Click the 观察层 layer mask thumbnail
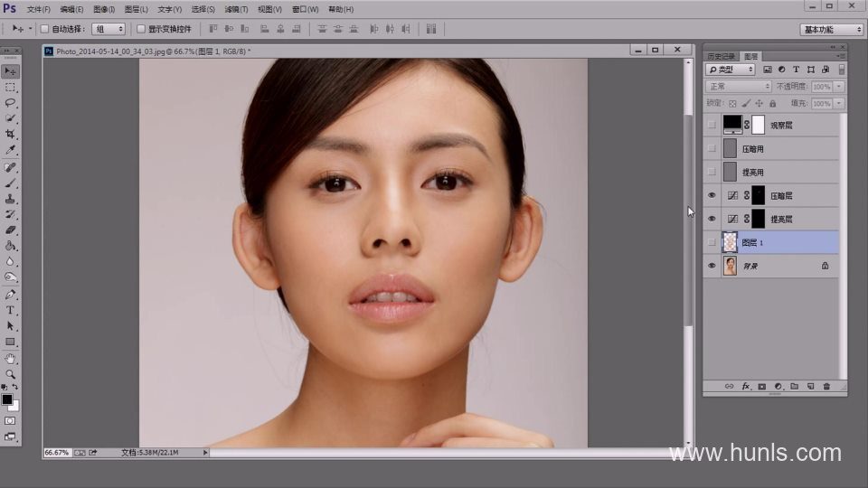This screenshot has height=488, width=868. [758, 125]
